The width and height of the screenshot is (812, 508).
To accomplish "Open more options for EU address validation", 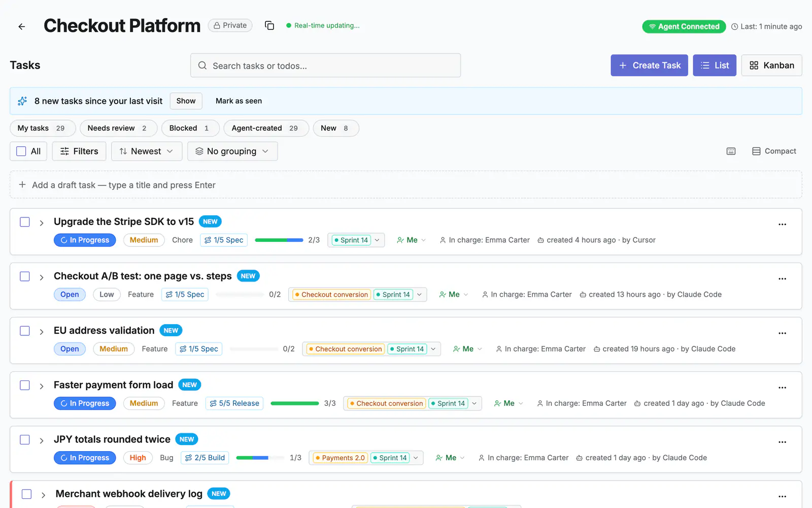I will point(782,333).
